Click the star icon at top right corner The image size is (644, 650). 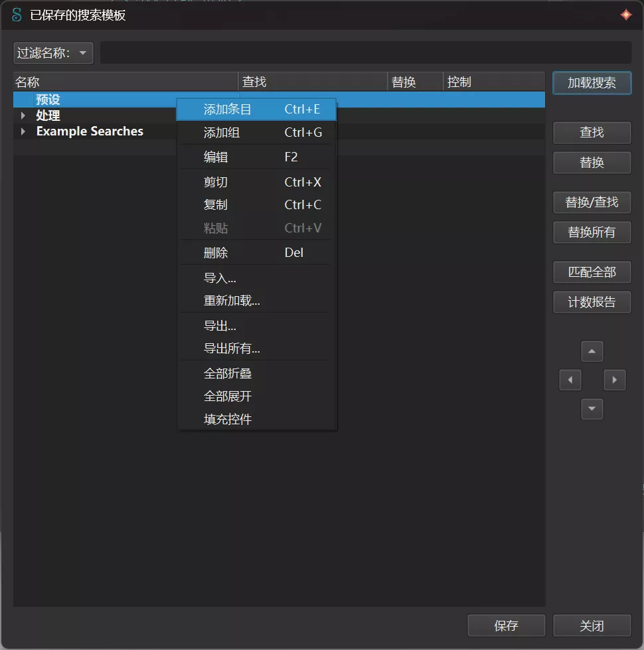(625, 15)
